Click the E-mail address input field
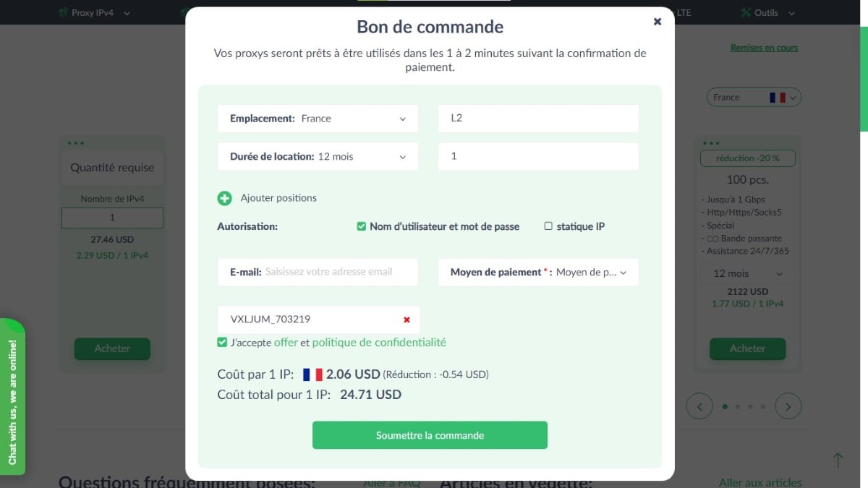 [x=339, y=273]
